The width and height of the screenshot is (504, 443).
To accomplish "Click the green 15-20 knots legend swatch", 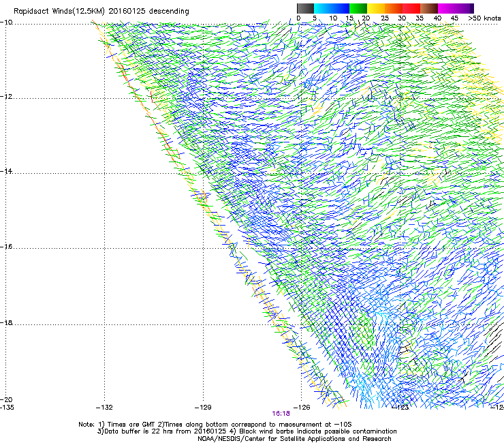I will click(x=358, y=8).
